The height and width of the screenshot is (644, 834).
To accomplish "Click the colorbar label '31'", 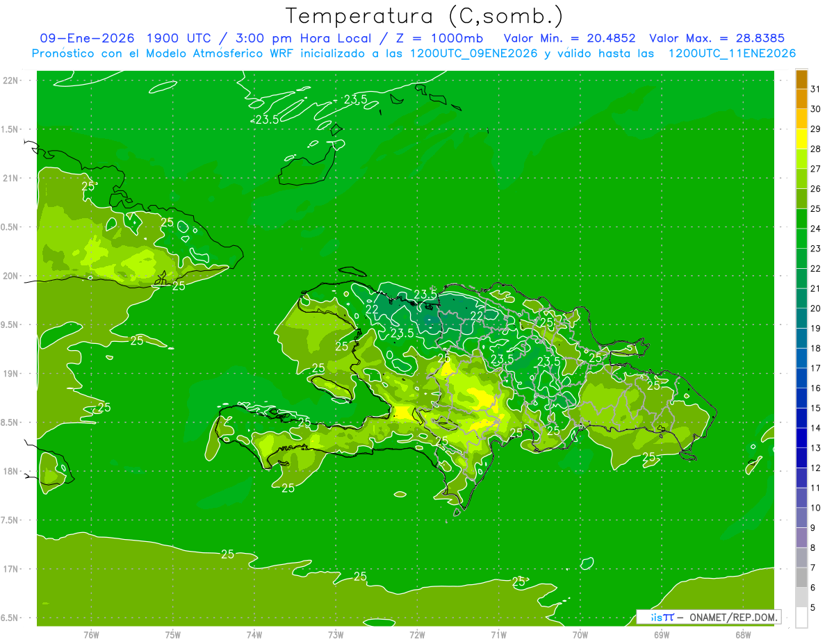I will pos(816,89).
